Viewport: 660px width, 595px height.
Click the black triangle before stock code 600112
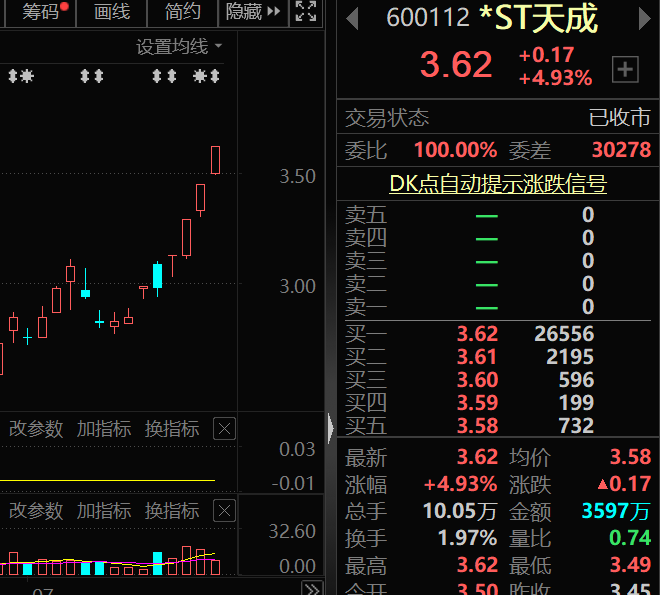point(351,19)
